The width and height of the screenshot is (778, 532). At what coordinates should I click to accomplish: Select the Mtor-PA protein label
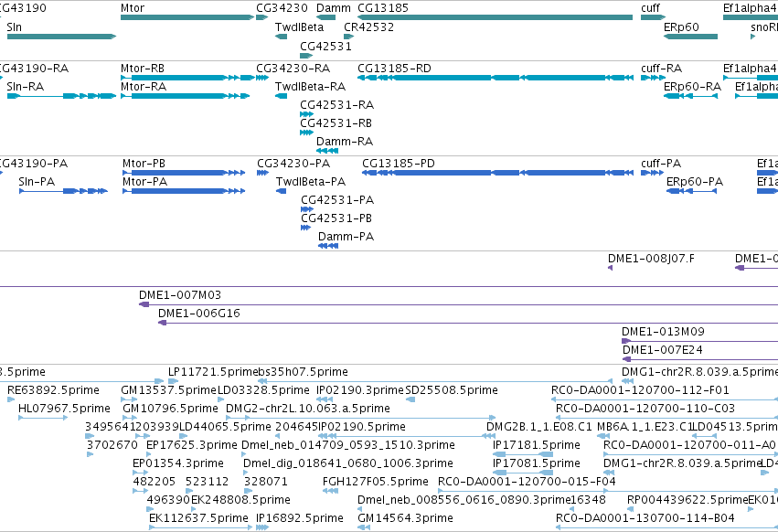coord(144,182)
